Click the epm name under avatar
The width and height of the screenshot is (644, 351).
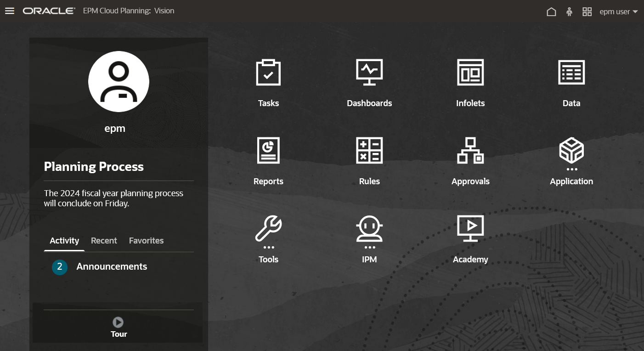click(115, 129)
